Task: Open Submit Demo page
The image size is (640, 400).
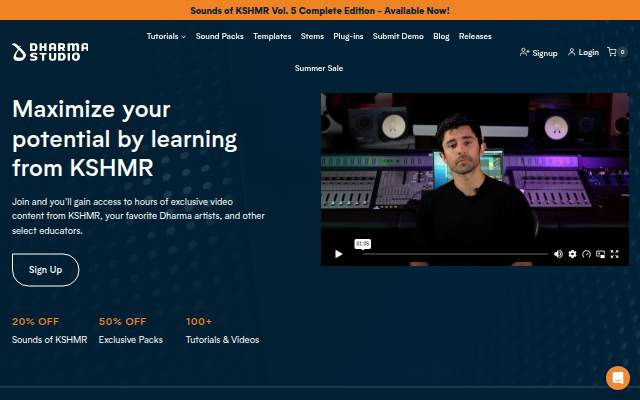Action: [x=398, y=36]
